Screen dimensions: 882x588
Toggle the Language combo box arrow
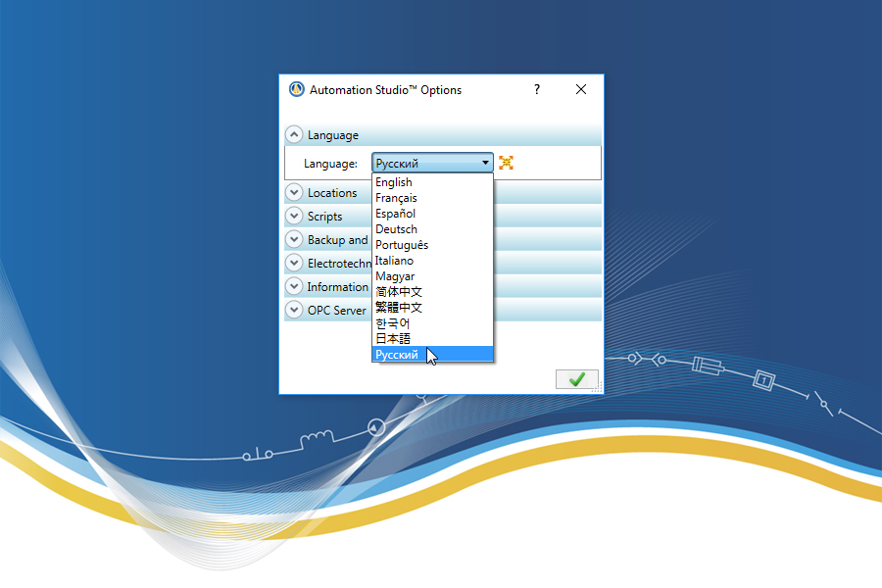485,164
